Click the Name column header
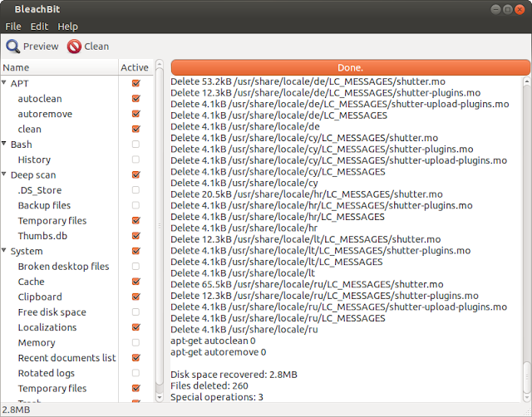Screen dimensions: 532x417 pyautogui.click(x=59, y=67)
